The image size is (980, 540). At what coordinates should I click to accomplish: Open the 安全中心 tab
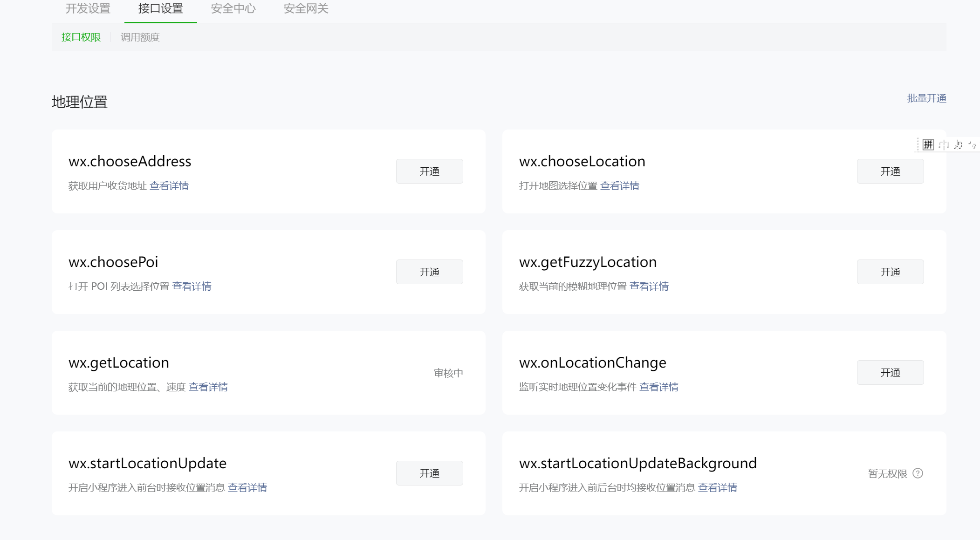click(x=233, y=9)
